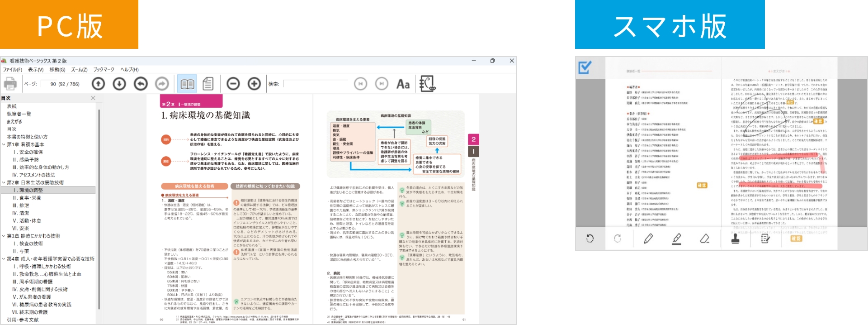Select Ⅴ. 活動・休息 in the tree
Viewport: 868px width, 325px height.
coord(27,221)
